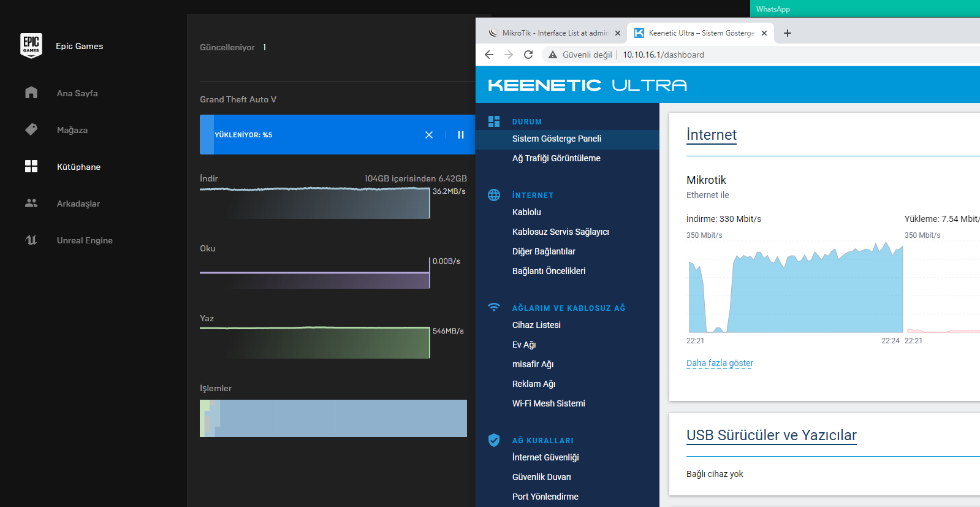
Task: Open Mağaza in Epic Games launcher
Action: coord(72,130)
